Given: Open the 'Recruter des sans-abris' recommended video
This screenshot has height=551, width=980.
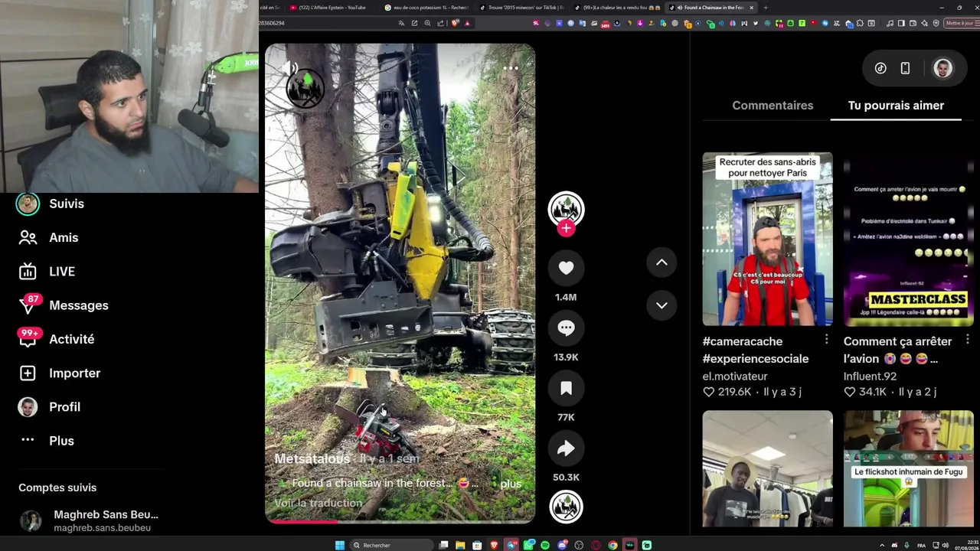Looking at the screenshot, I should 767,239.
